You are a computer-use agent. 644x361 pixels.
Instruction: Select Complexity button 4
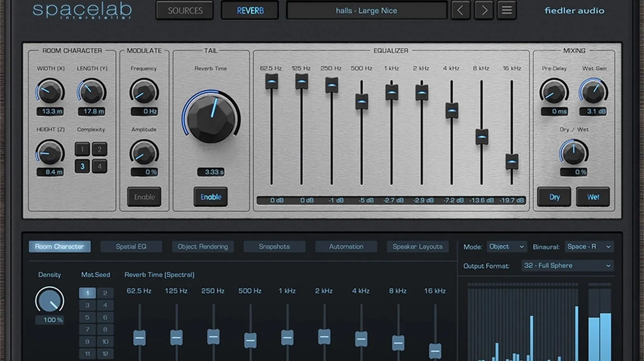coord(99,166)
